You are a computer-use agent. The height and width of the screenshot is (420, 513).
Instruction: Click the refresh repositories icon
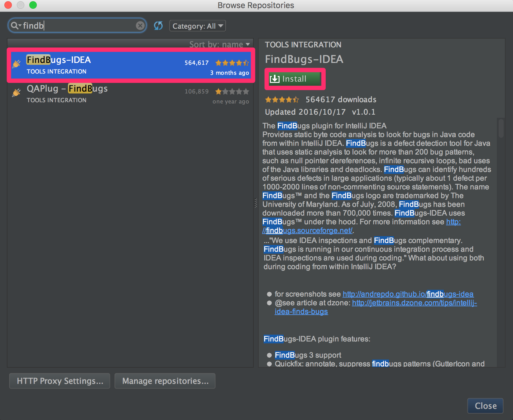coord(158,26)
